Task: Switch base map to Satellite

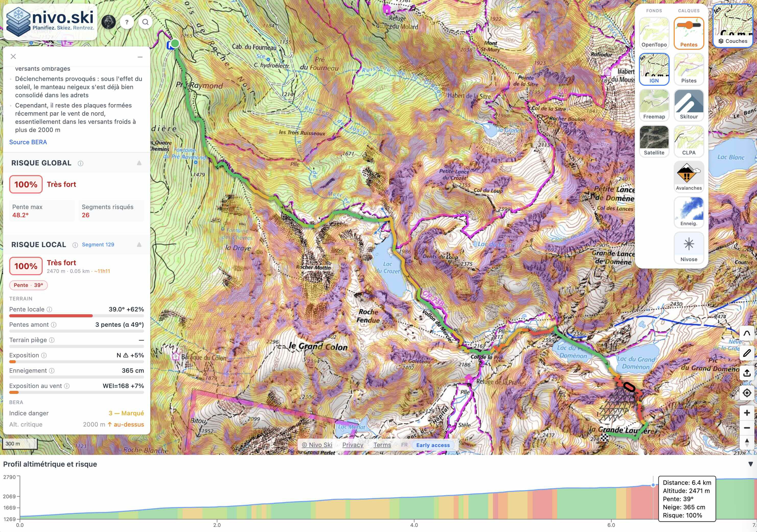Action: pyautogui.click(x=654, y=141)
